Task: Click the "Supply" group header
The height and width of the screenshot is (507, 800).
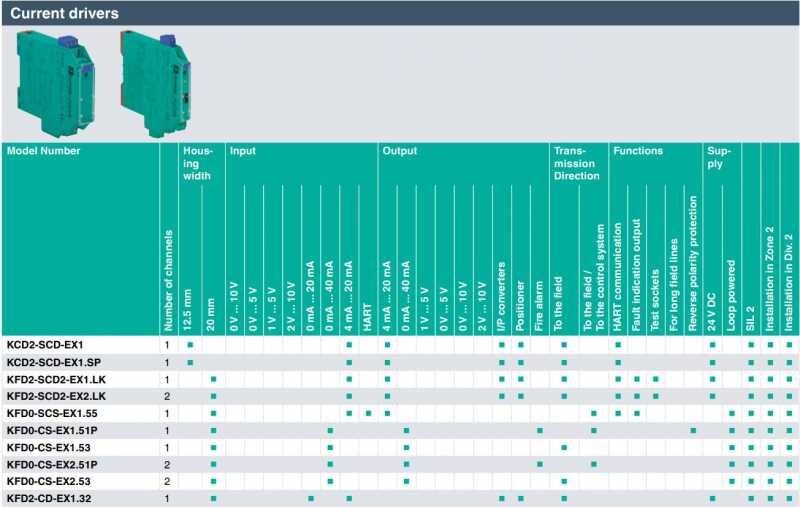Action: tap(719, 158)
